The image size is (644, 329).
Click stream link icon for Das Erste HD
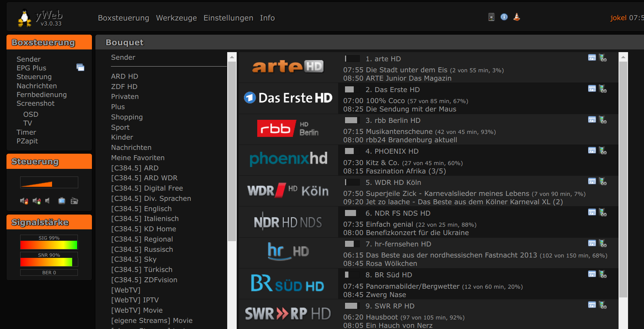point(603,89)
